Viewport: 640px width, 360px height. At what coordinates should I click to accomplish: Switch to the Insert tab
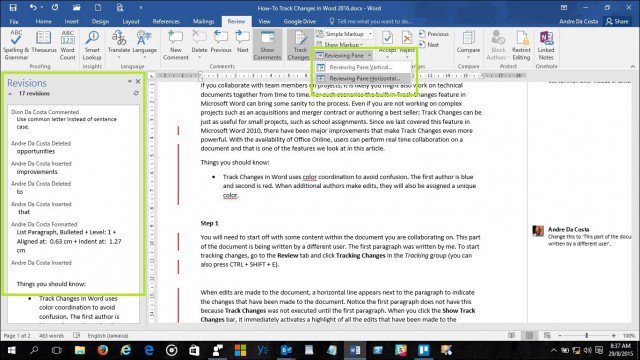pyautogui.click(x=71, y=21)
